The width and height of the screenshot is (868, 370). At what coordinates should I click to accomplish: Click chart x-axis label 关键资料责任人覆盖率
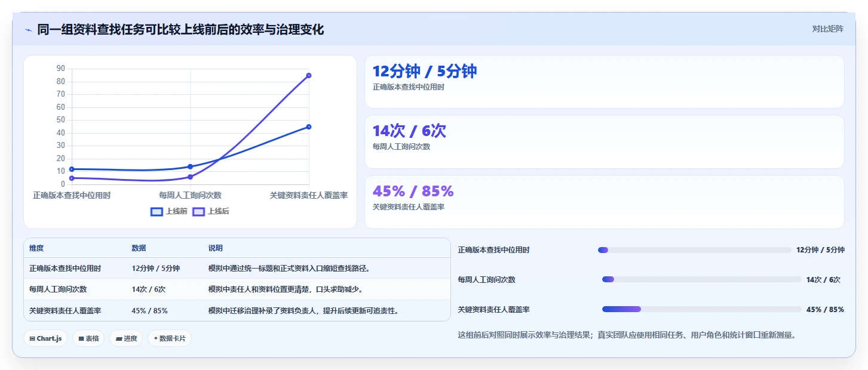click(309, 195)
